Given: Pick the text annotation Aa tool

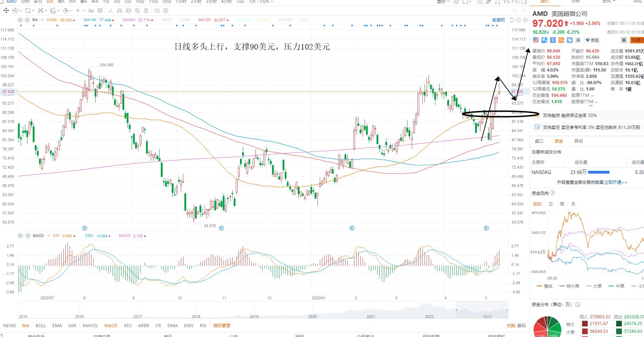Looking at the screenshot, I should [91, 11].
